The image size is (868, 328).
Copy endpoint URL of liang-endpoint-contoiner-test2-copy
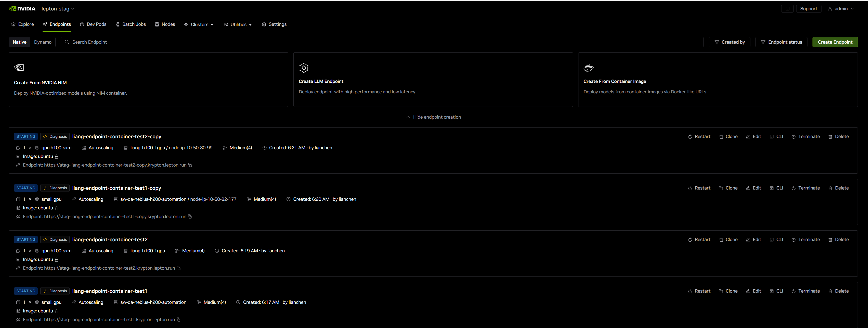pos(190,165)
